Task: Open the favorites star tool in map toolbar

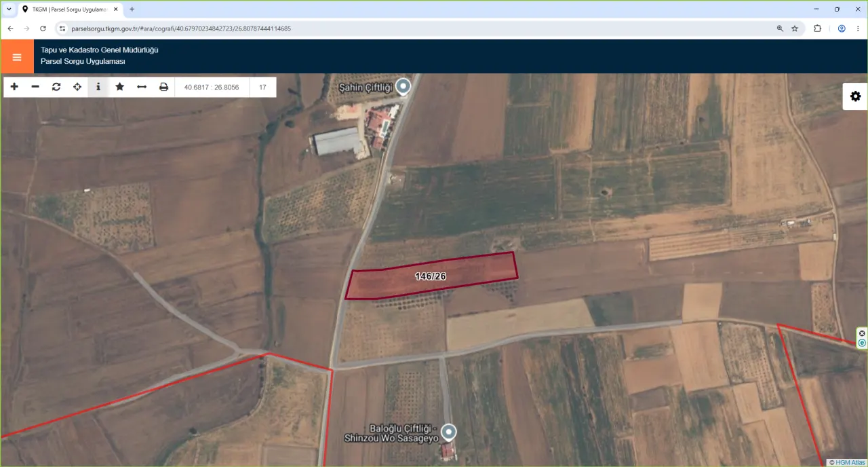Action: [x=120, y=87]
